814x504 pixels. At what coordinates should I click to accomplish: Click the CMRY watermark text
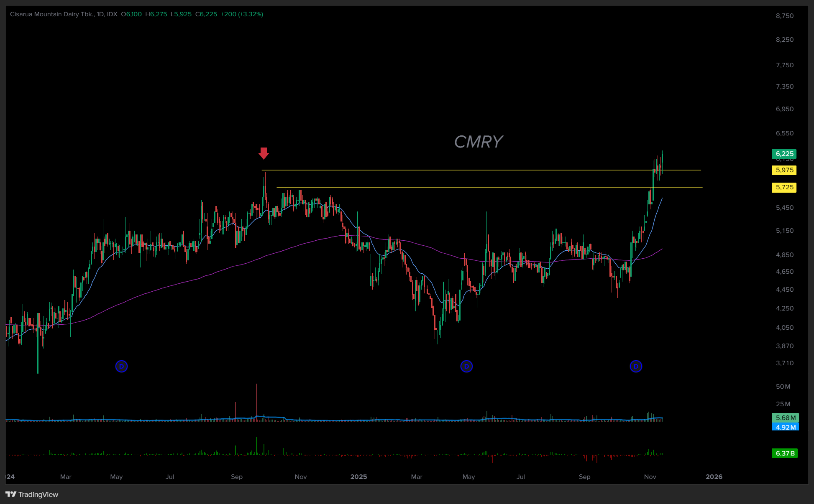pos(478,142)
